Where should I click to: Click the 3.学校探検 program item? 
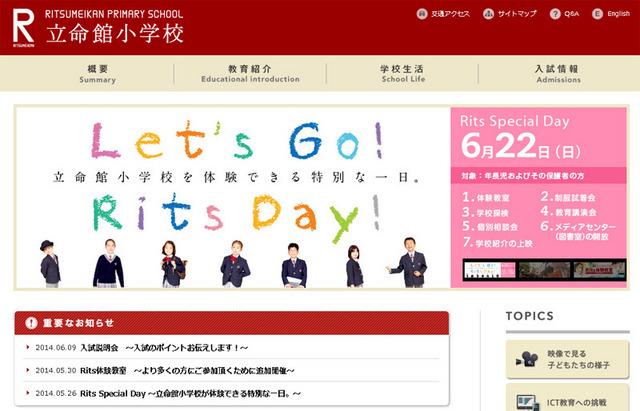[x=485, y=213]
